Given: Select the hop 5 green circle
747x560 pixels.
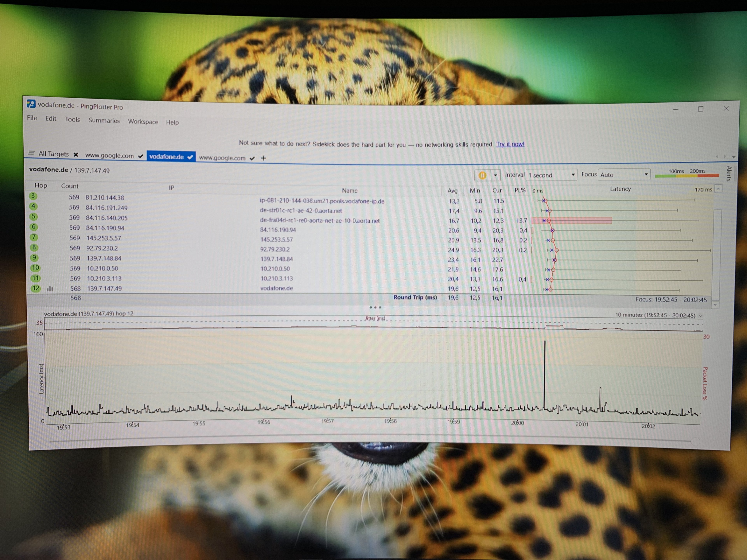Looking at the screenshot, I should coord(33,216).
